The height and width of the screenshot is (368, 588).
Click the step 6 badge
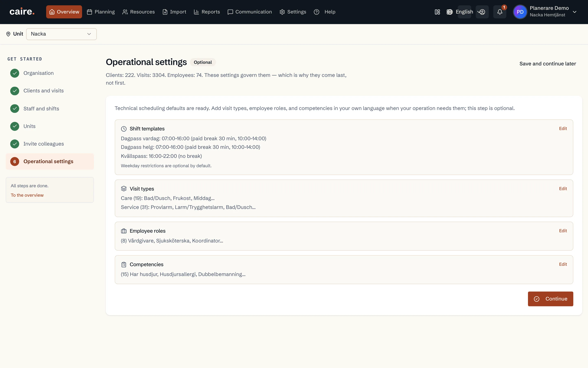14,161
